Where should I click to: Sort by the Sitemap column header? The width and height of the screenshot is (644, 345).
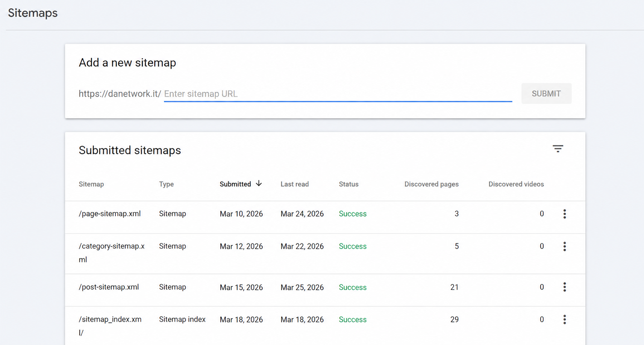tap(91, 184)
